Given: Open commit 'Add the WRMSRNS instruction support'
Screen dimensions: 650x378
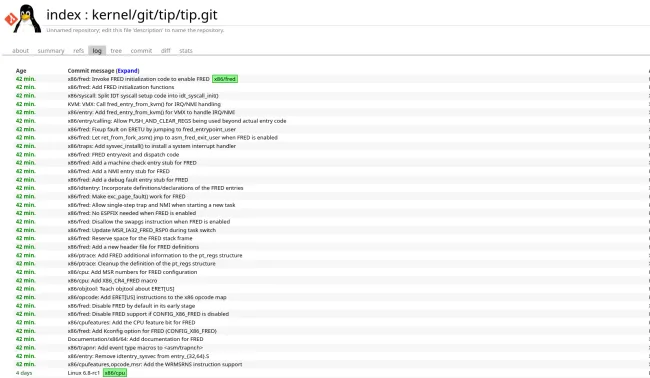Looking at the screenshot, I should pos(155,364).
